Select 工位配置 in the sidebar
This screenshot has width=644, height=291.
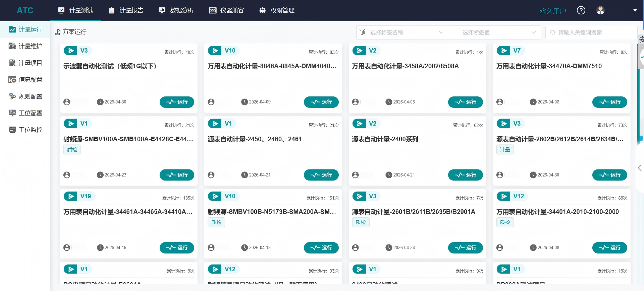pos(25,113)
